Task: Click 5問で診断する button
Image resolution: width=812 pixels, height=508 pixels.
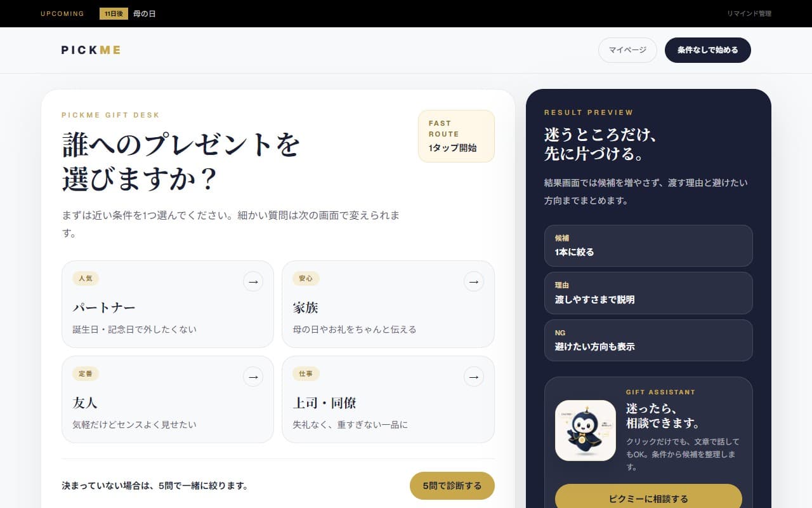Action: coord(452,486)
